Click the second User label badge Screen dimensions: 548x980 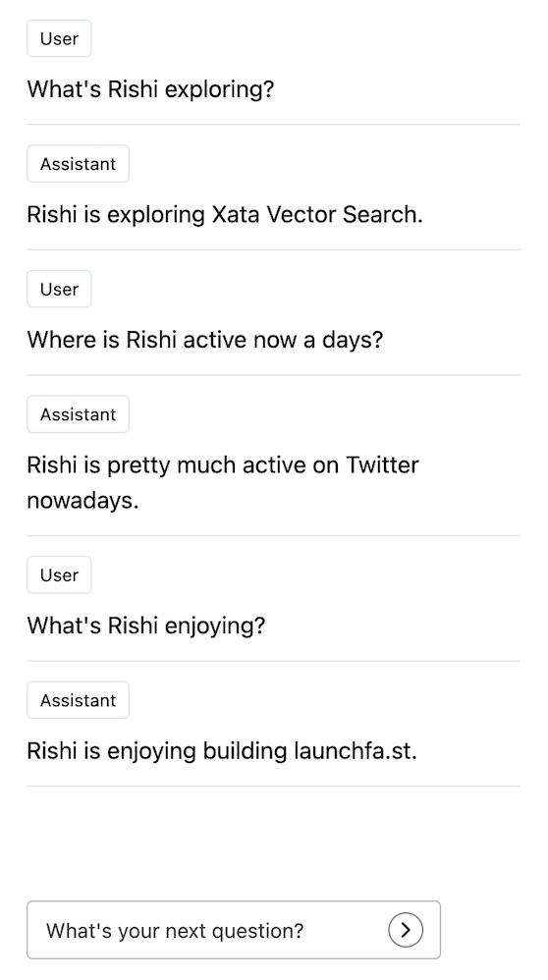[59, 289]
